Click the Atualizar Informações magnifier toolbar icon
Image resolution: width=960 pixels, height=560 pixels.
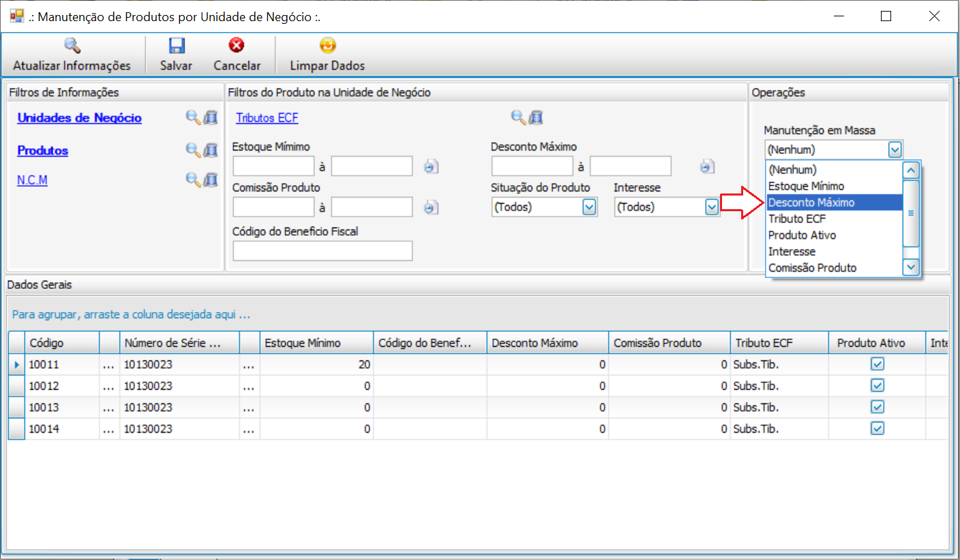click(x=72, y=46)
